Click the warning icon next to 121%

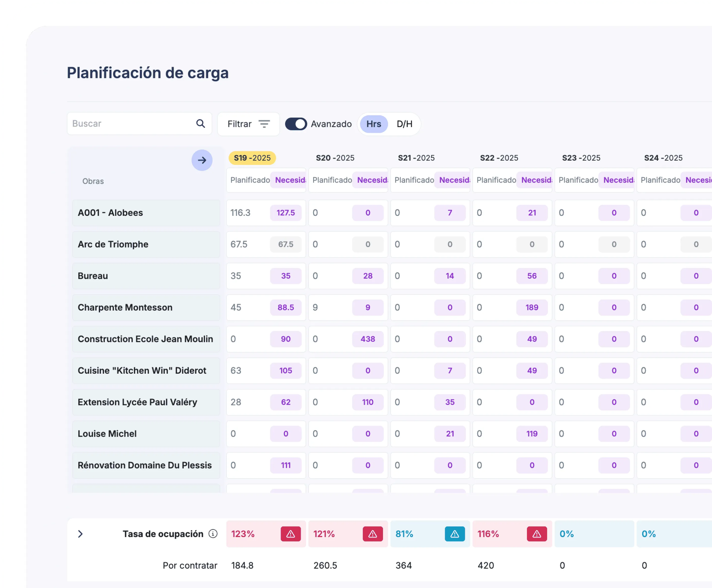pos(373,534)
